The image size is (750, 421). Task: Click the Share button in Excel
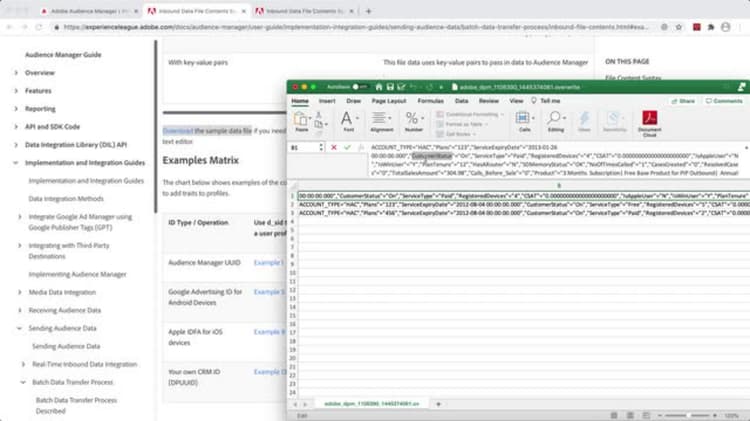coord(683,101)
